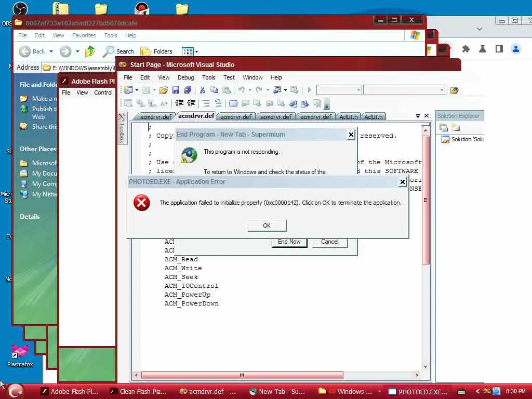
Task: Click the Search button in Explorer toolbar
Action: [x=118, y=51]
